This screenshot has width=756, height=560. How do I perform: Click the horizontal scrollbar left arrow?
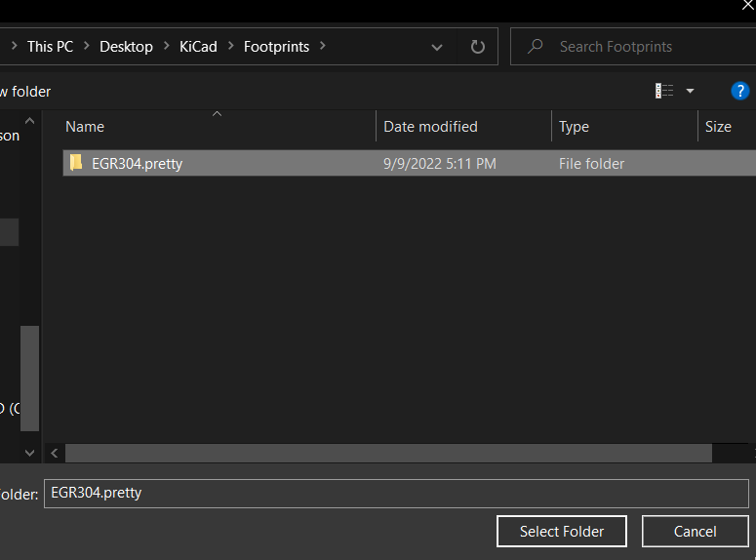pyautogui.click(x=55, y=453)
